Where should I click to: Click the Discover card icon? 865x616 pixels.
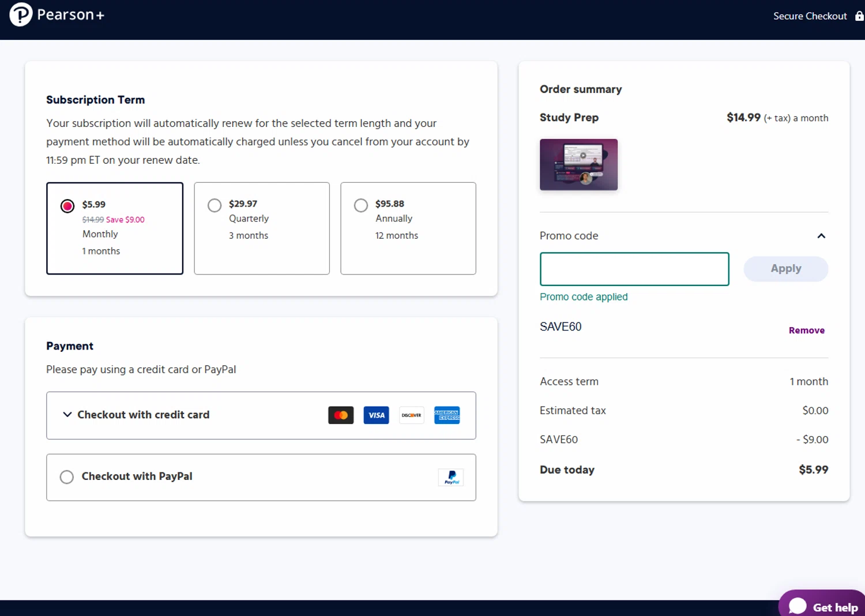pos(412,415)
